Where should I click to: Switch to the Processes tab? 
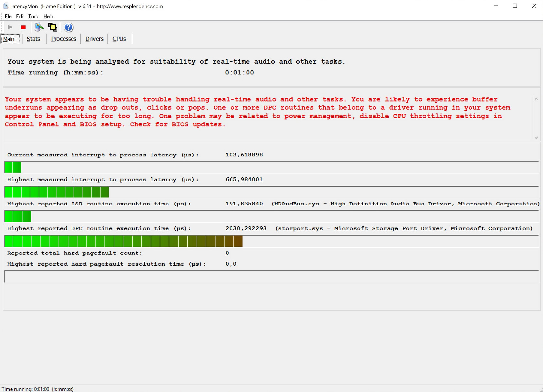64,39
